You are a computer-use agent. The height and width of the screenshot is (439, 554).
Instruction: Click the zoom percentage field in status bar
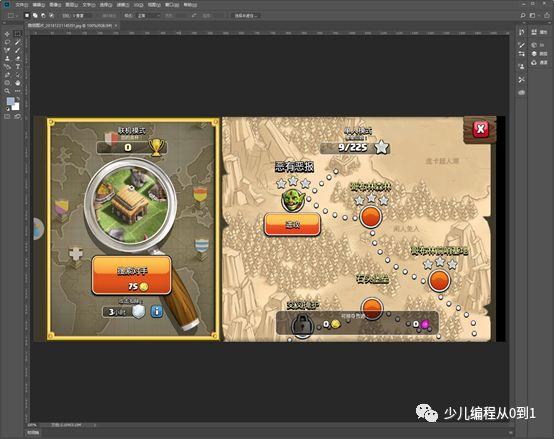pos(33,425)
